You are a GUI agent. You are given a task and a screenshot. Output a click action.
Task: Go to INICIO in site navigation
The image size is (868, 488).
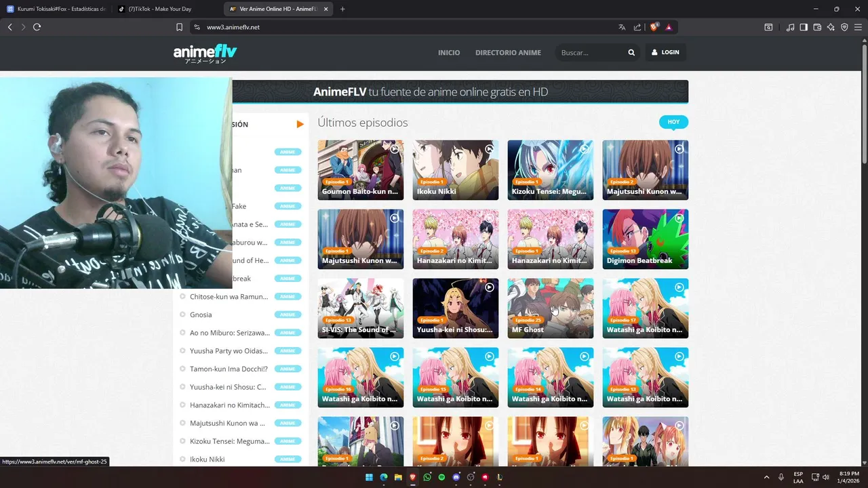point(449,52)
